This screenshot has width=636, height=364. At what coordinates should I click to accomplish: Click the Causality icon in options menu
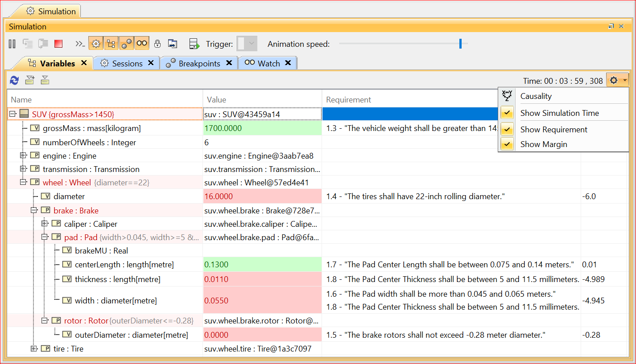(x=507, y=96)
